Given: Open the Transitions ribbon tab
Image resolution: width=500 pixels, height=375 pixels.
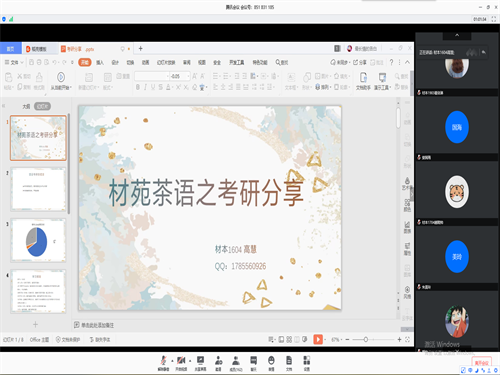Looking at the screenshot, I should (130, 62).
